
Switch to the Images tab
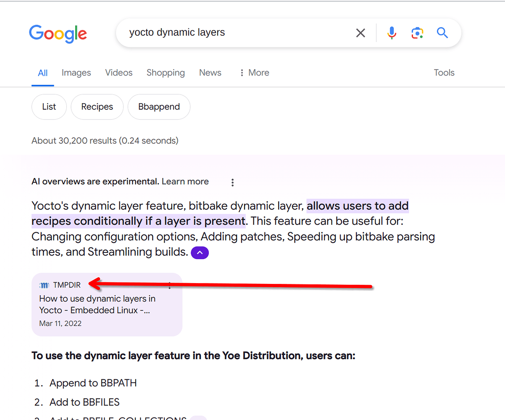[x=76, y=73]
